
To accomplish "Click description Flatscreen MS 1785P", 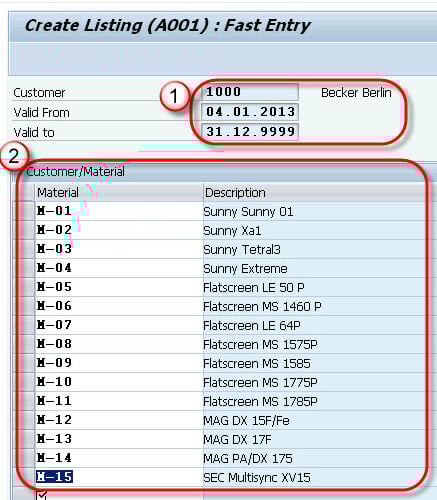I will click(260, 402).
